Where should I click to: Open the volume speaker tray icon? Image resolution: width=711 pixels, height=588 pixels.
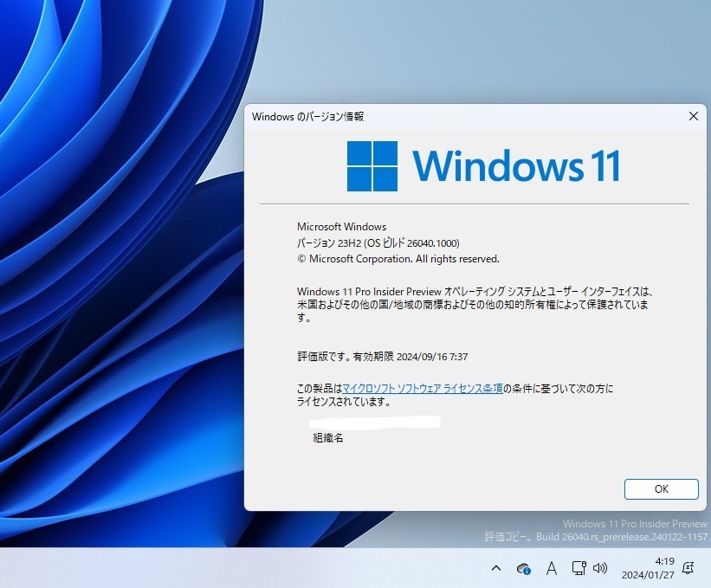pos(600,568)
